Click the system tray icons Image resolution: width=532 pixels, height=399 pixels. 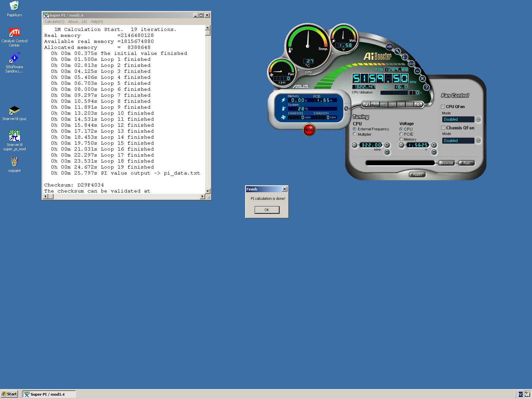point(525,394)
